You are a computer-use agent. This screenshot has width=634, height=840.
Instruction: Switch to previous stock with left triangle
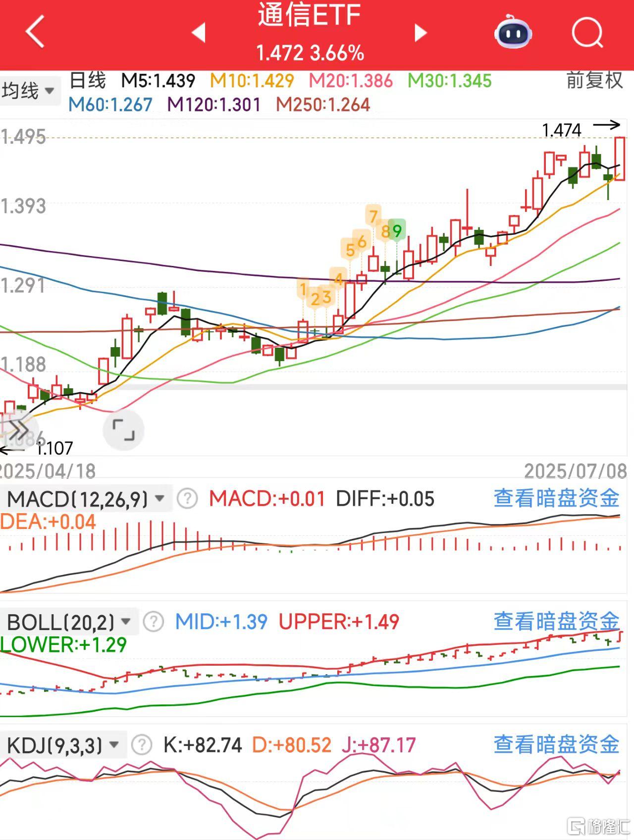[199, 32]
